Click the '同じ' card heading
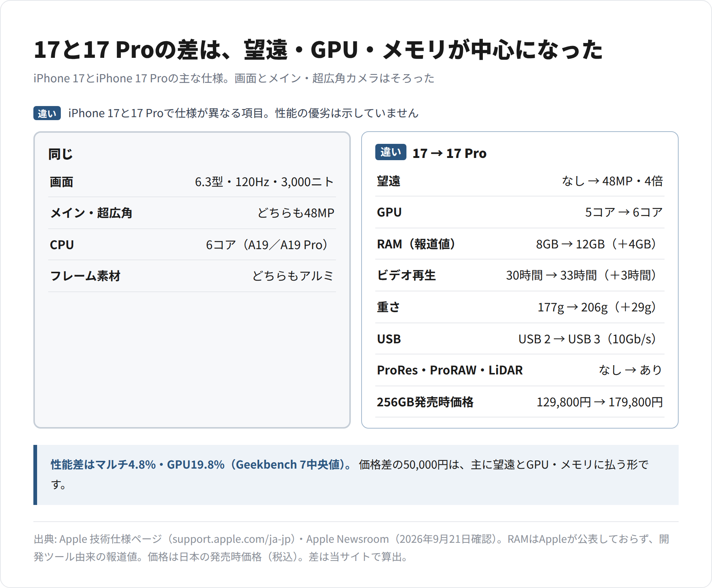This screenshot has height=588, width=712. pyautogui.click(x=60, y=154)
